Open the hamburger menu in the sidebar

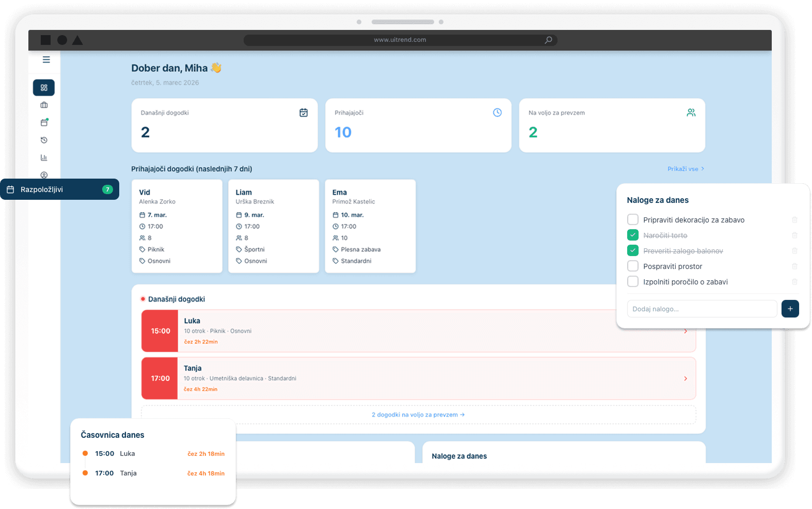click(x=46, y=60)
